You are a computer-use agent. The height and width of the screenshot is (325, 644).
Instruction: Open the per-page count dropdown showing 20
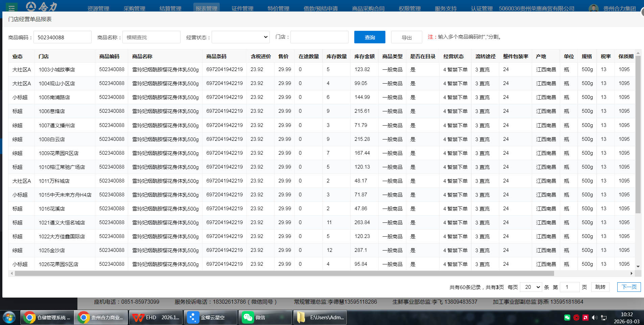[x=531, y=287]
